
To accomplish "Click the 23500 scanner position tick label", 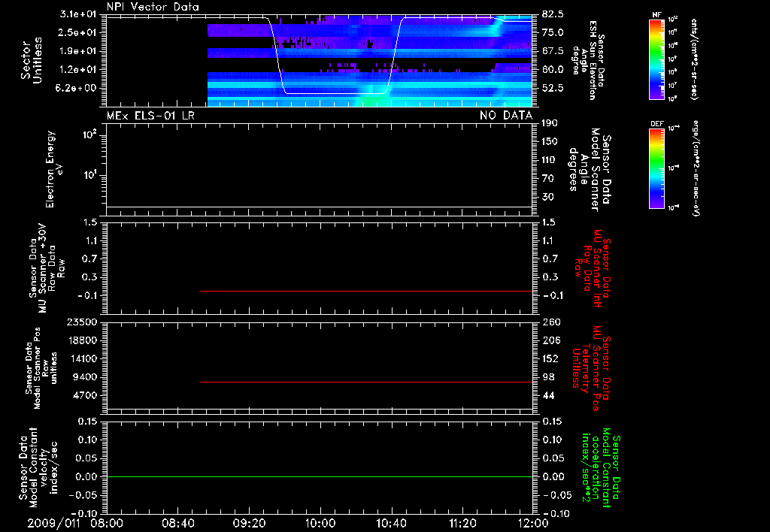I will pos(81,322).
